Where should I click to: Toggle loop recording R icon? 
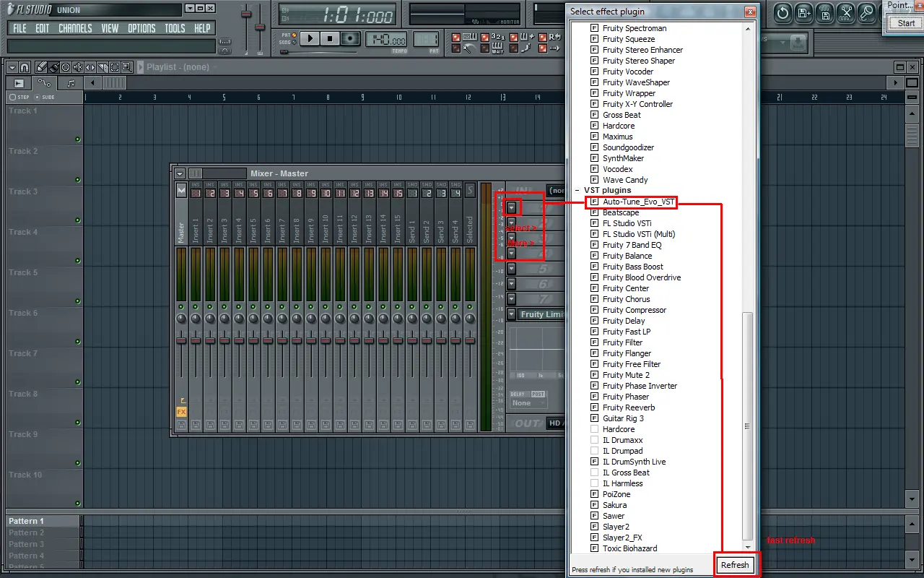555,37
